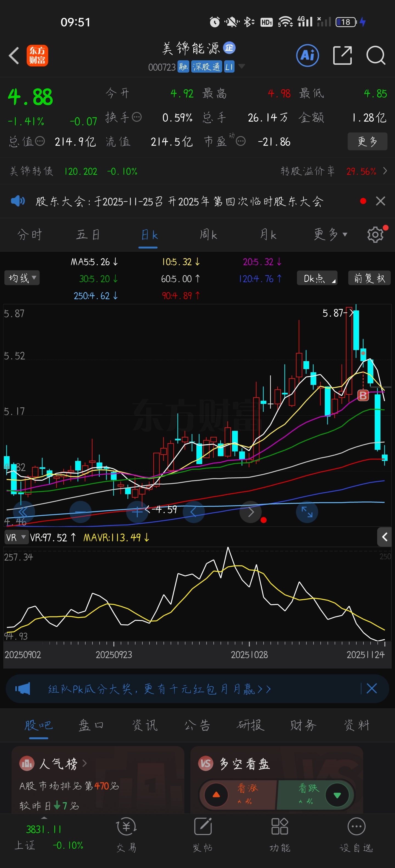Tap the zoom-out minus chart control

[x=80, y=512]
